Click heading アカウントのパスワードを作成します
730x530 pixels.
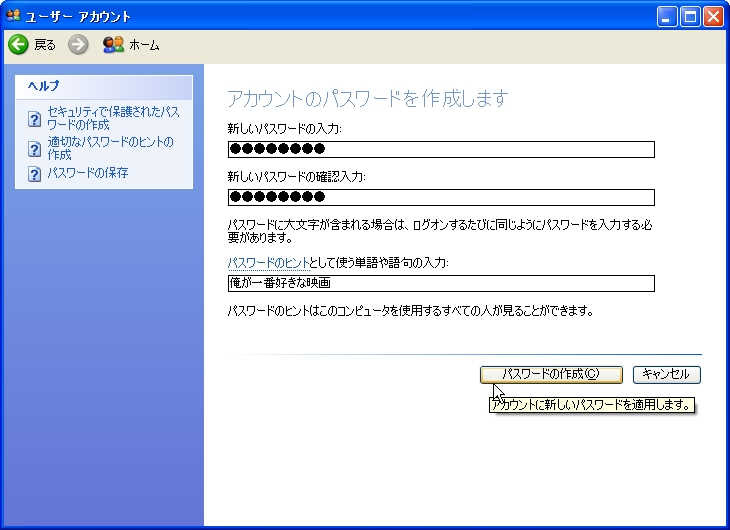[x=368, y=98]
